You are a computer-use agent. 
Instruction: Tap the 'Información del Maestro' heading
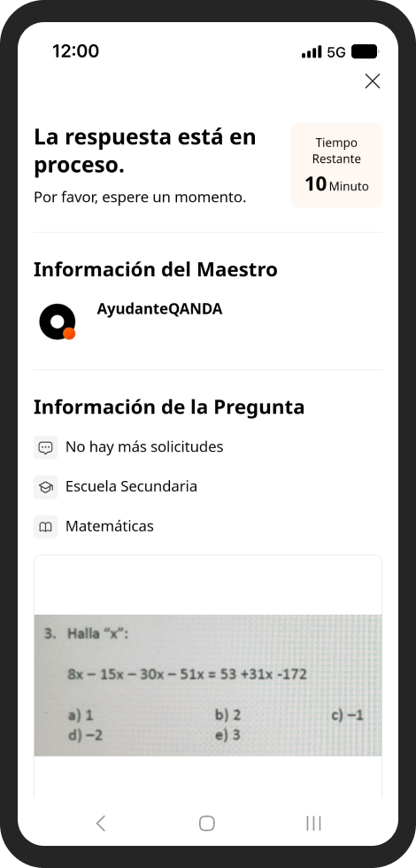tap(156, 269)
